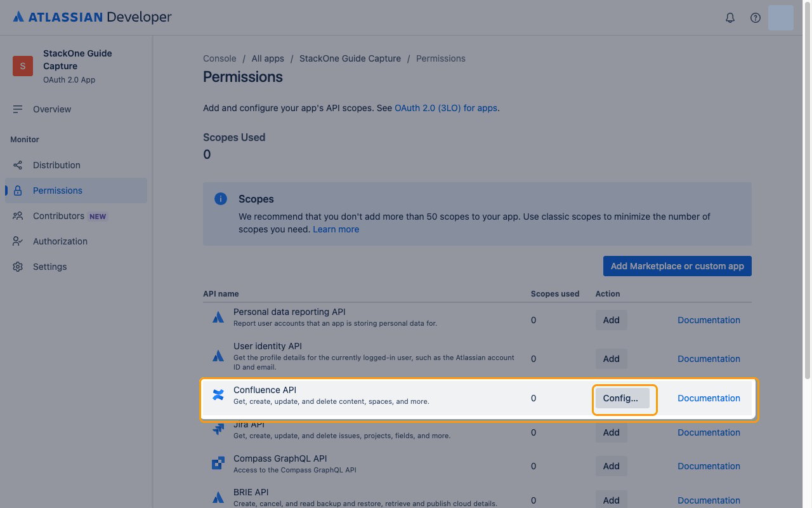Viewport: 812px width, 508px height.
Task: Click the Settings gear icon
Action: click(18, 267)
